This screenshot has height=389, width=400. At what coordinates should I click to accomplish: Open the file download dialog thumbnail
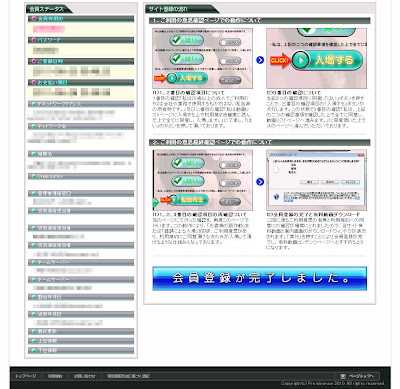click(316, 180)
